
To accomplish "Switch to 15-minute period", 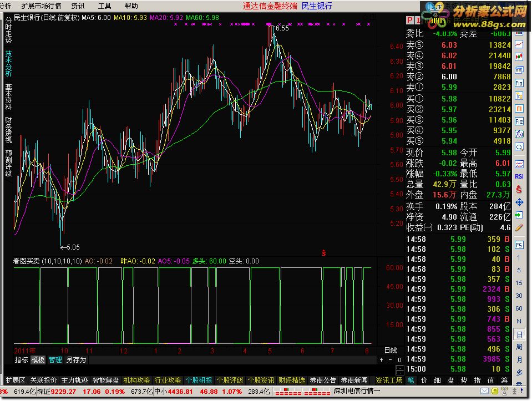I will pos(519,283).
